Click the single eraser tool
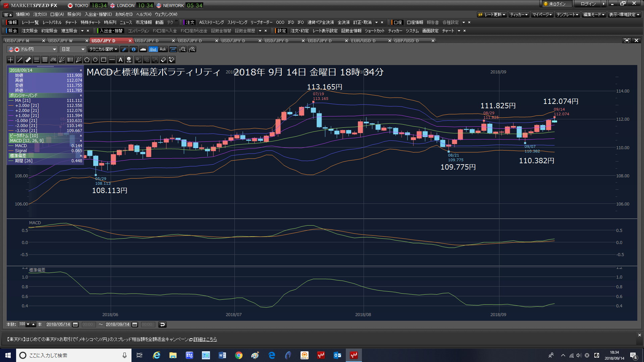Image resolution: width=644 pixels, height=362 pixels. coord(163,60)
